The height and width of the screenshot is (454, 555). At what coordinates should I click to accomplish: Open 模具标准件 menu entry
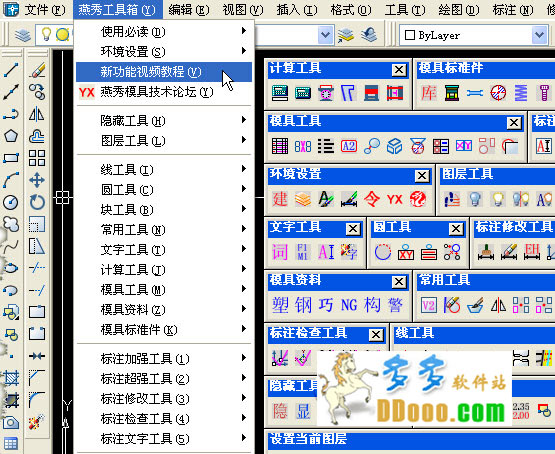click(x=164, y=330)
